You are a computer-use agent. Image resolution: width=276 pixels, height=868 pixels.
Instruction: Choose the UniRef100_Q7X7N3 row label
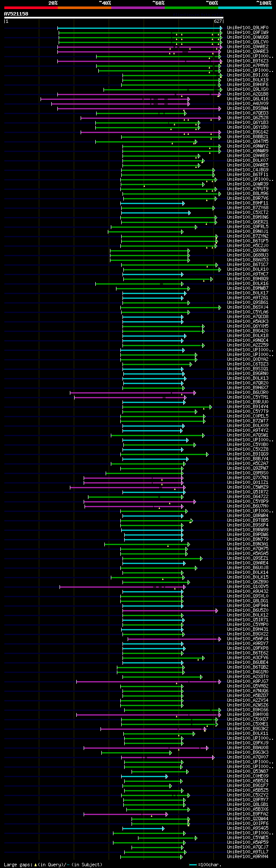click(x=248, y=478)
